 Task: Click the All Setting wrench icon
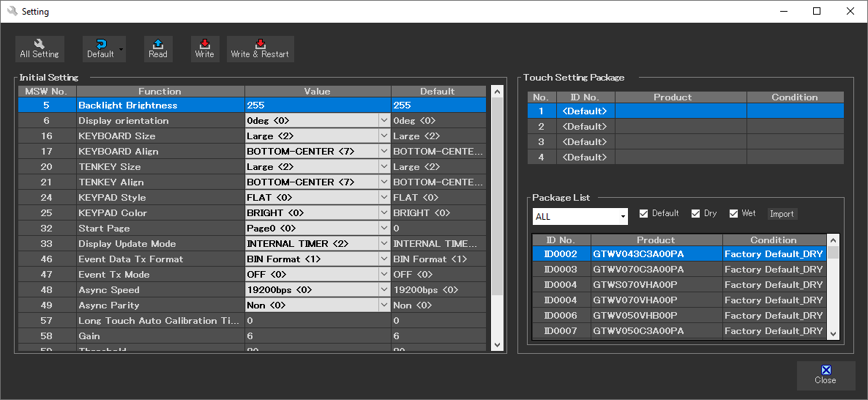tap(40, 44)
